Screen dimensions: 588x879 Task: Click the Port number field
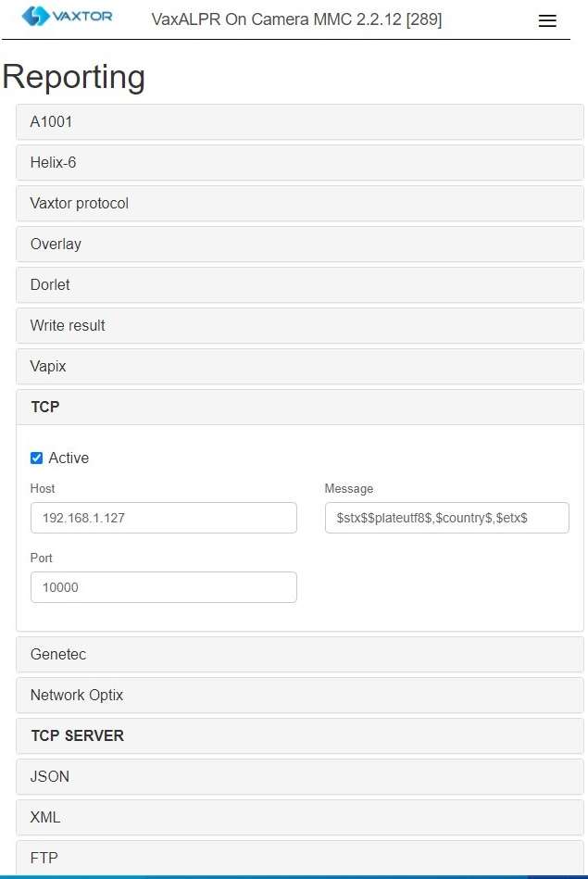(x=163, y=587)
